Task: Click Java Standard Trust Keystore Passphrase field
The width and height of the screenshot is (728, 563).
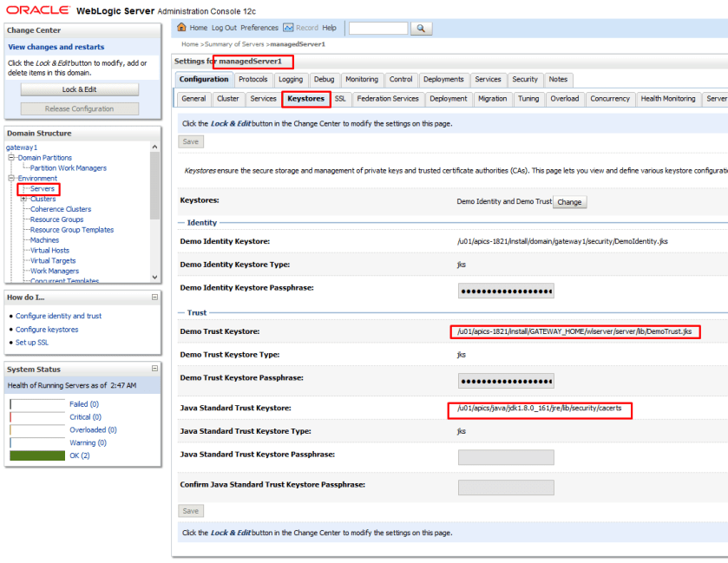Action: pyautogui.click(x=505, y=457)
